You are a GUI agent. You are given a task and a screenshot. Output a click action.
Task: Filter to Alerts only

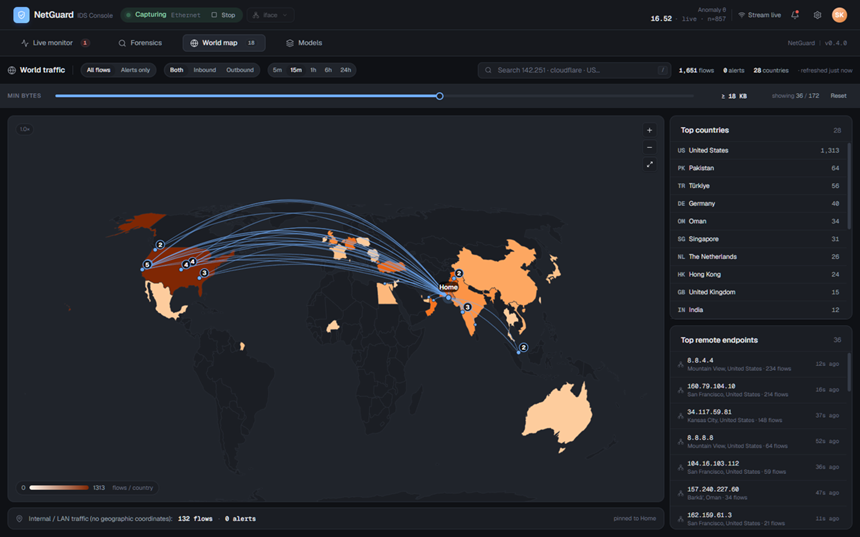[135, 70]
